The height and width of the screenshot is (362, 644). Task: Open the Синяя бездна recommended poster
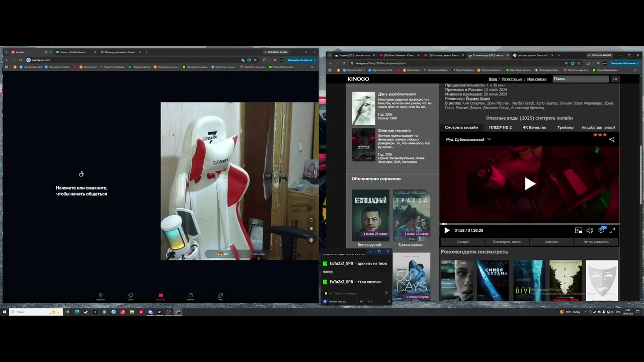pos(493,281)
